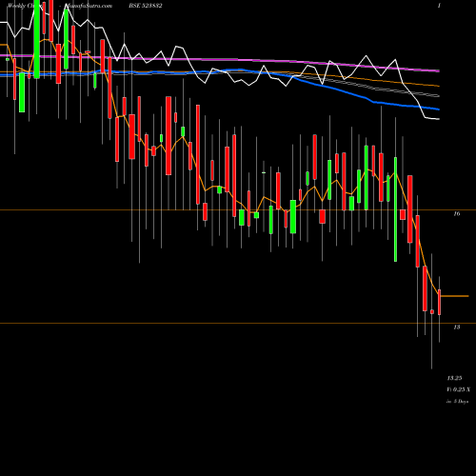This screenshot has height=476, width=476.
Task: Click the 'BSE 523832' symbol text
Action: (147, 6)
